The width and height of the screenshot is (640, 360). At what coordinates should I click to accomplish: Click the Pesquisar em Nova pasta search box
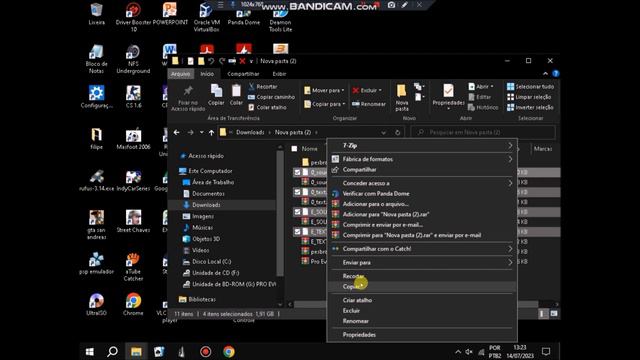pos(483,132)
